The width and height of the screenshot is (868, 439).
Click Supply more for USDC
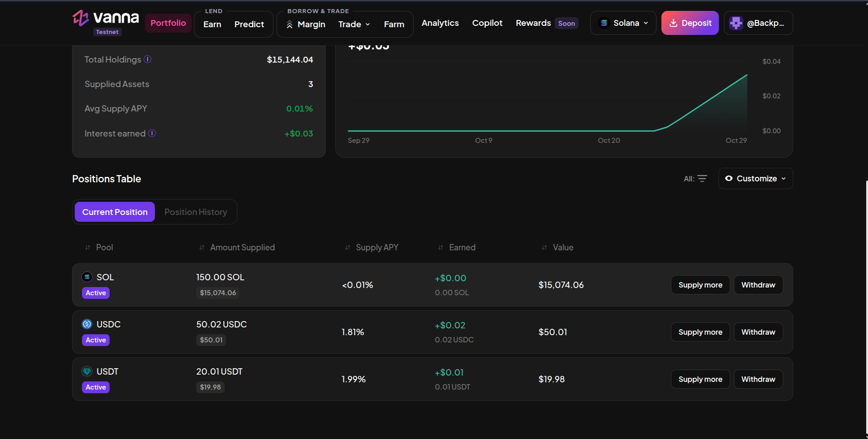tap(700, 332)
